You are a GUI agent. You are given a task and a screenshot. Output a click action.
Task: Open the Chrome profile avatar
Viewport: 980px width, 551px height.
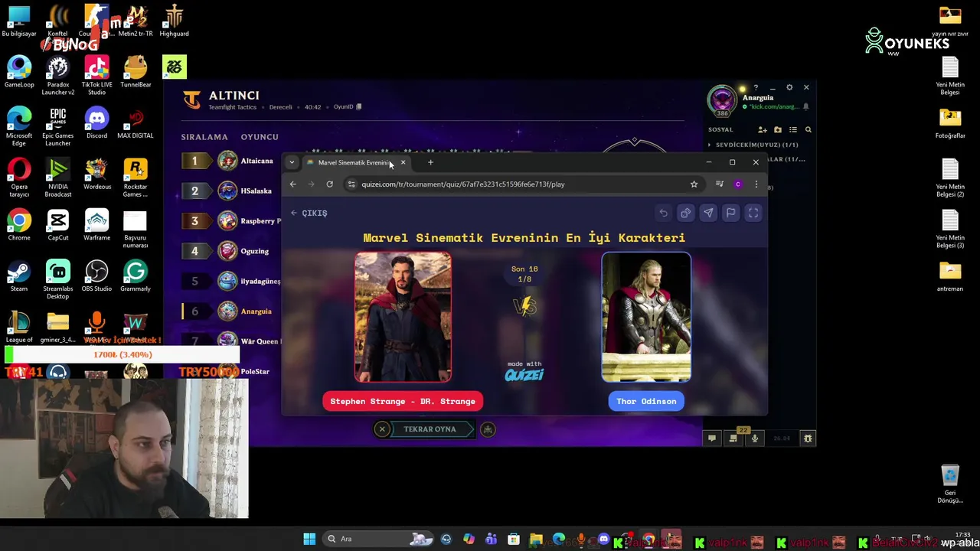[x=738, y=184]
